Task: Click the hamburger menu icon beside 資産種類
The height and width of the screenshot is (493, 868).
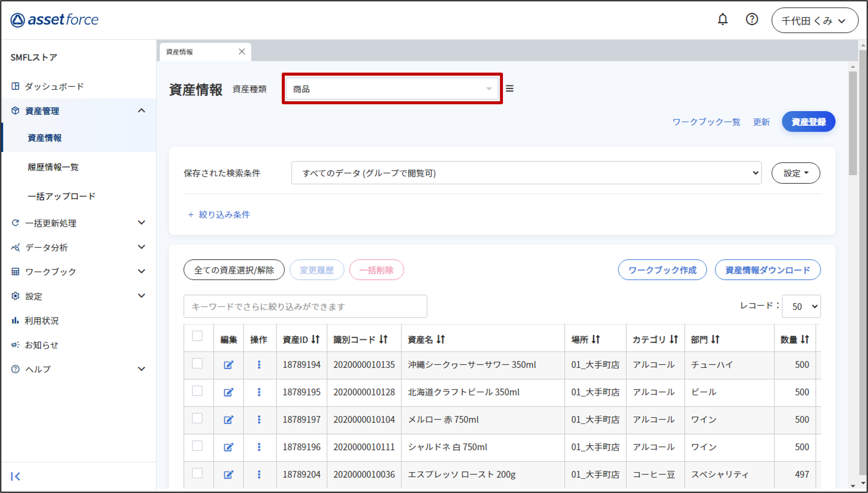Action: [x=509, y=89]
